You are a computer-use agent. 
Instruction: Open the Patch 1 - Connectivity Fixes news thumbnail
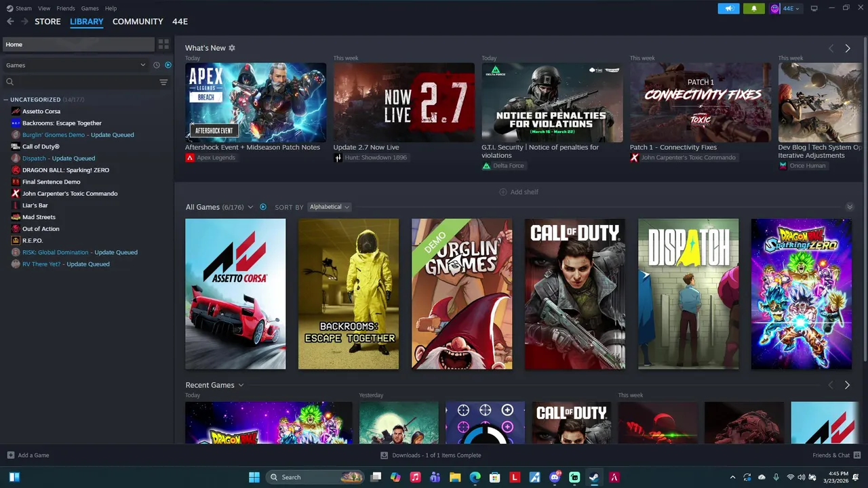[x=701, y=103]
